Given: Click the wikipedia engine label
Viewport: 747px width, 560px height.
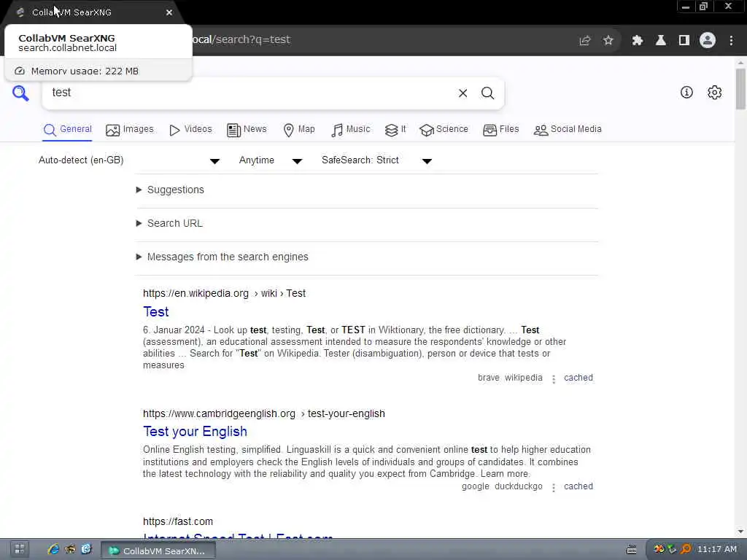Looking at the screenshot, I should click(x=524, y=378).
